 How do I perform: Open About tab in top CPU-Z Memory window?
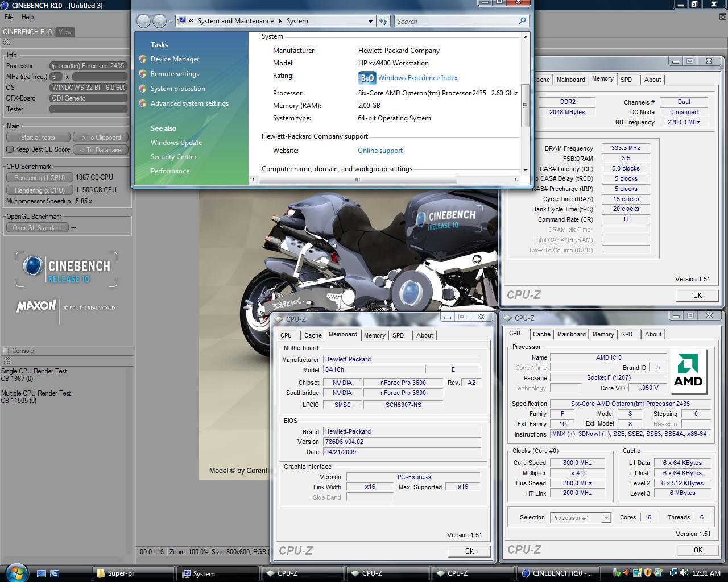click(652, 80)
